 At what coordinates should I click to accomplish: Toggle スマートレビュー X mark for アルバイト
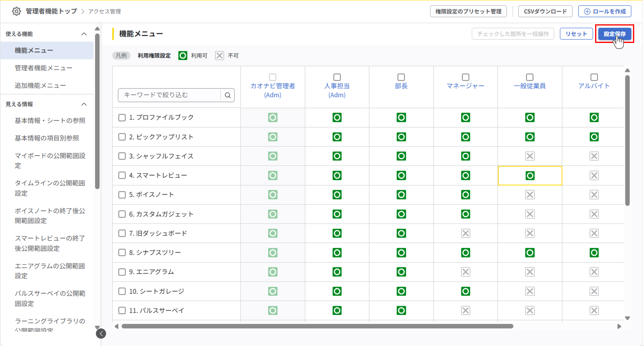click(x=594, y=176)
